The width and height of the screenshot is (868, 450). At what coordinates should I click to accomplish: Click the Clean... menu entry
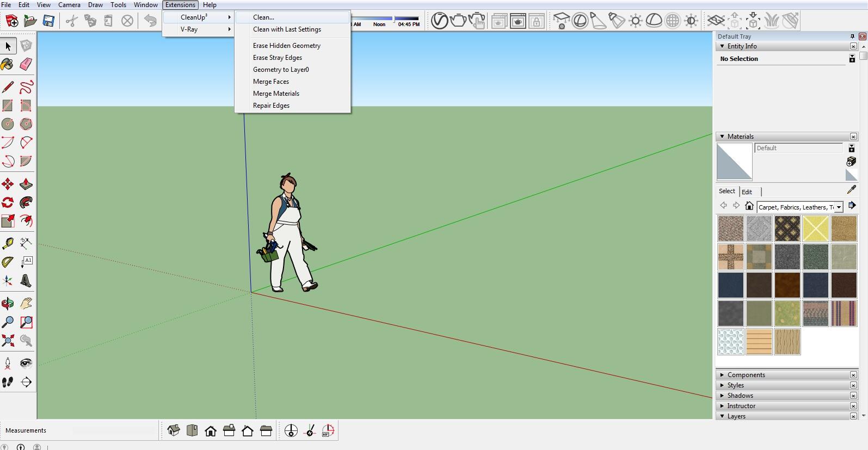coord(263,17)
